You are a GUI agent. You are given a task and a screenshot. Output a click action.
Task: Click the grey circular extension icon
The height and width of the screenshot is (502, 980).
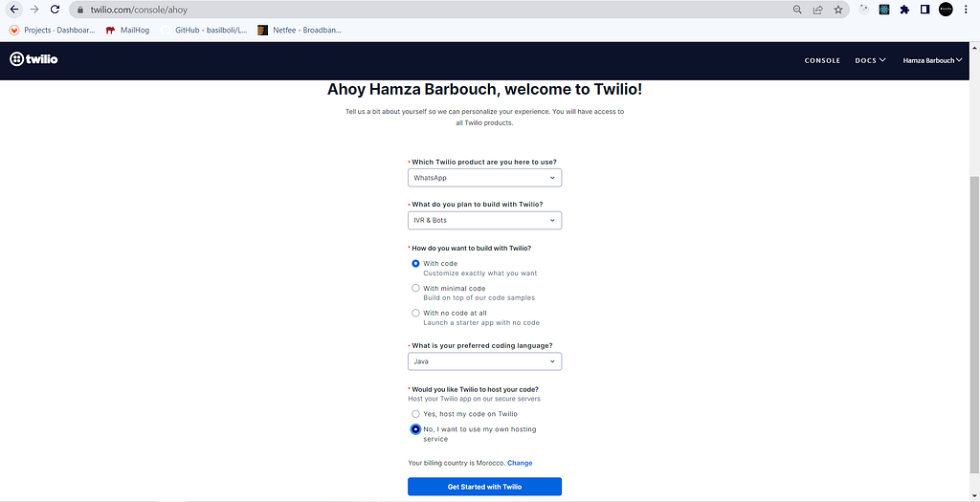click(864, 10)
